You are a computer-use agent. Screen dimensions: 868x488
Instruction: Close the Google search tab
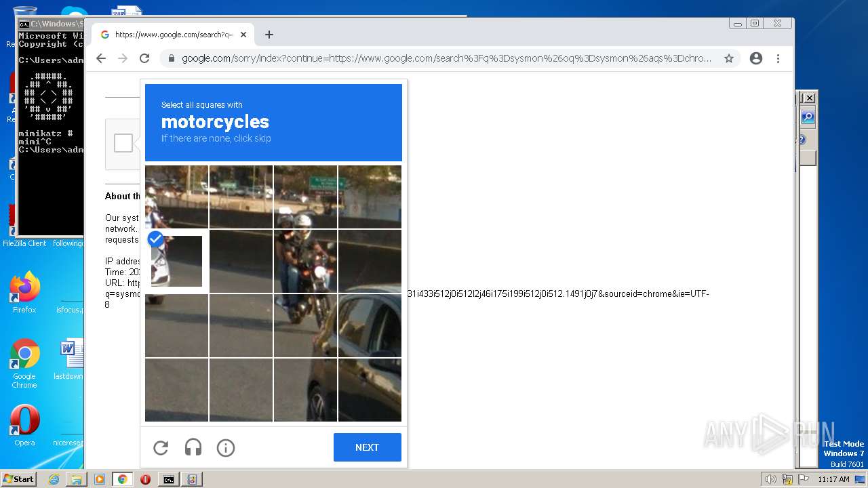point(243,35)
